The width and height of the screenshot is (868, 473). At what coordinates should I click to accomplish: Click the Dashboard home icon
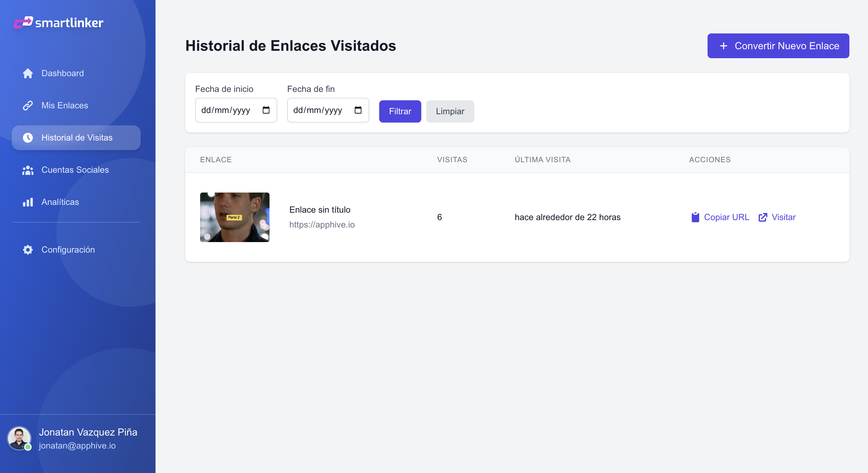click(x=28, y=73)
